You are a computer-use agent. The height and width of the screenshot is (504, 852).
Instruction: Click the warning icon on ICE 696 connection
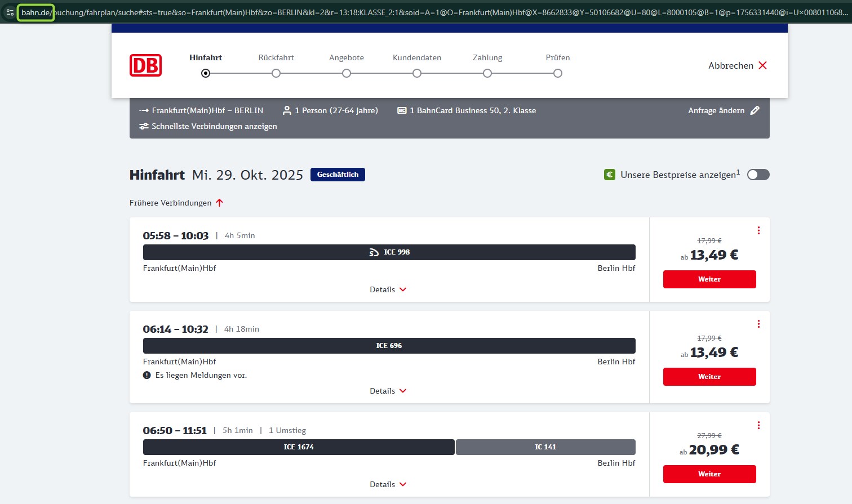(x=147, y=375)
